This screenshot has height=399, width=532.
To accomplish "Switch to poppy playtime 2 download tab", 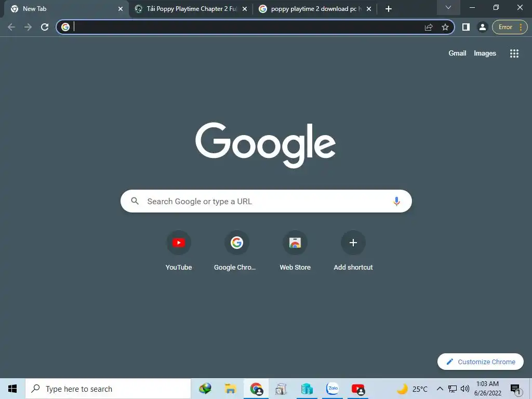I will coord(315,9).
